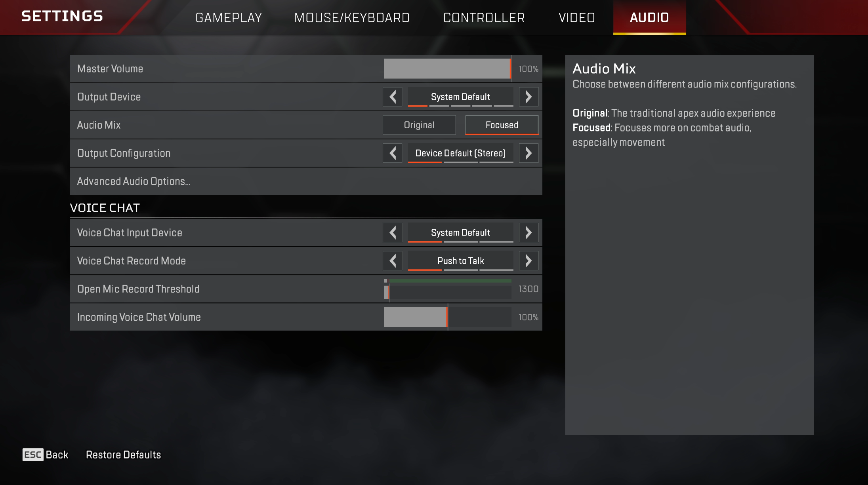
Task: Click left arrow for Output Device
Action: tap(393, 97)
